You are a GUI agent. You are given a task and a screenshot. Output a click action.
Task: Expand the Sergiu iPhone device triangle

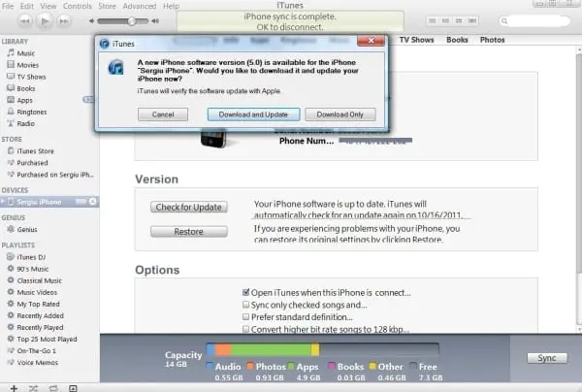click(x=3, y=201)
